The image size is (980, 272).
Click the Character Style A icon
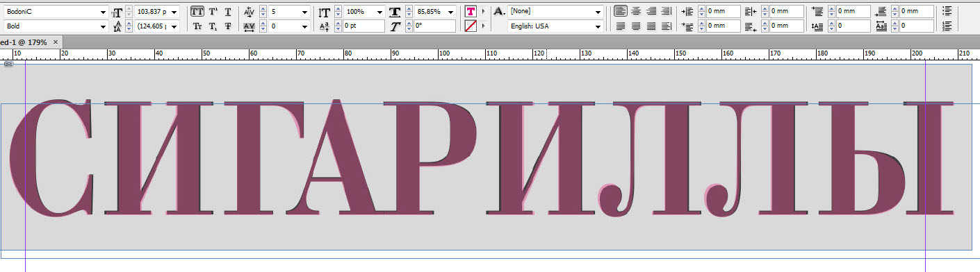click(x=499, y=12)
